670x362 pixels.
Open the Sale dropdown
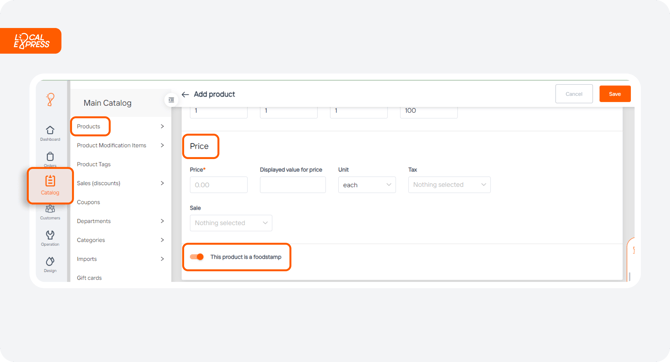point(231,223)
